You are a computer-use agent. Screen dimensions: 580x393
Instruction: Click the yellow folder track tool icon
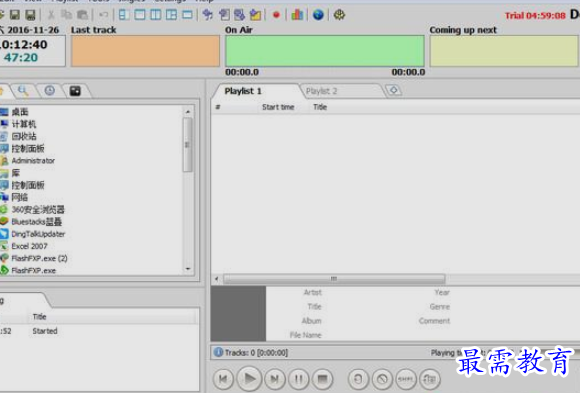(x=256, y=15)
